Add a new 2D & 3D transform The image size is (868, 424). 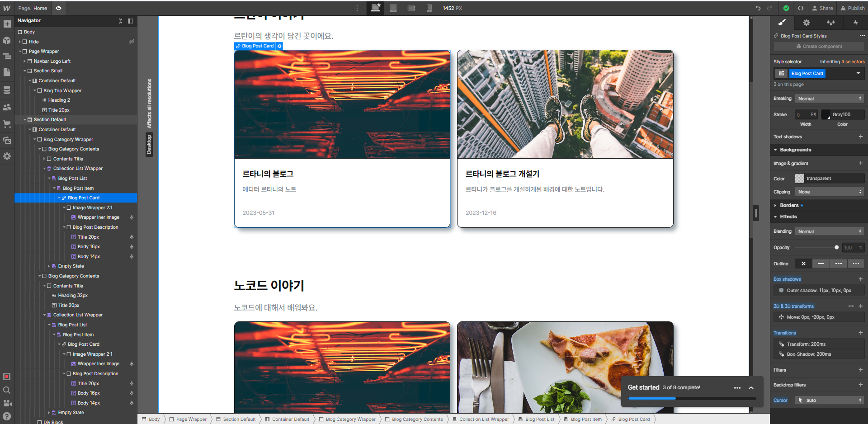[x=861, y=306]
